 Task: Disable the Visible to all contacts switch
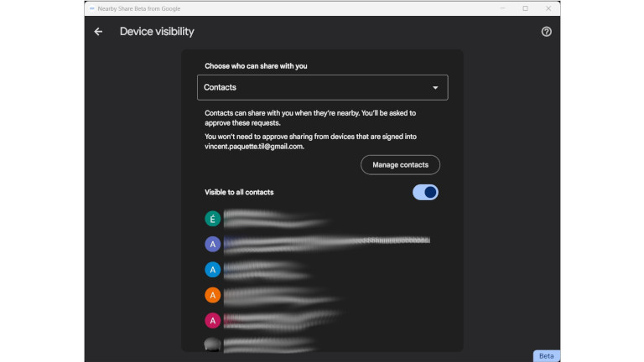[x=425, y=192]
